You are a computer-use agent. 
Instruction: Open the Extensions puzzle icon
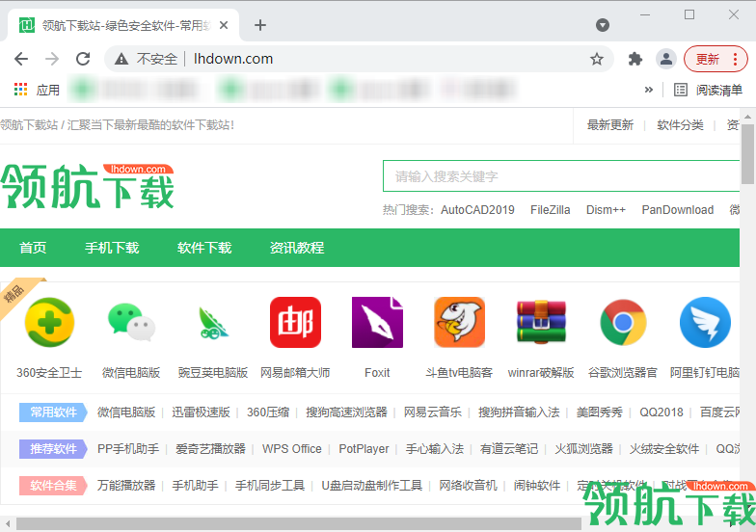635,59
